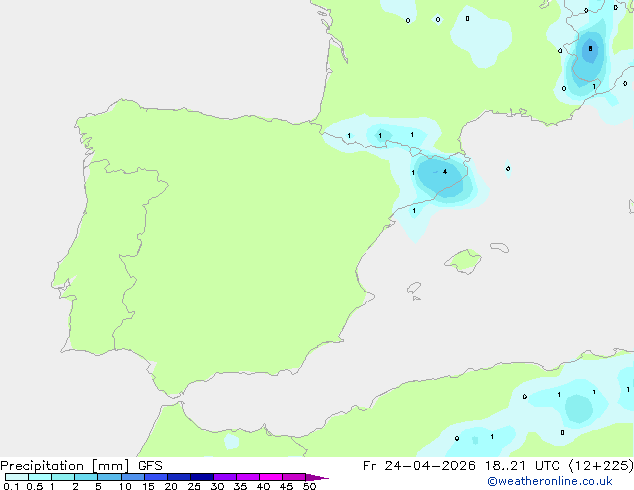634x490 pixels.
Task: Select the 20–25 mm dark blue swatch
Action: [179, 477]
